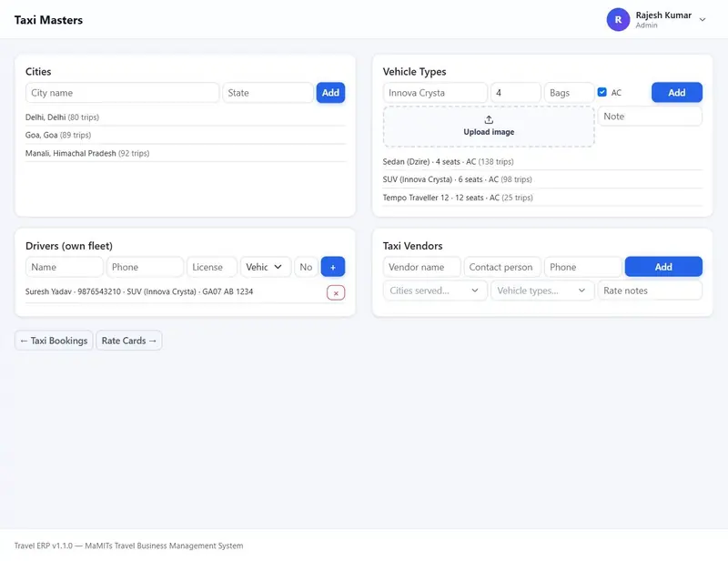Select the Goa, Goa city row
The image size is (728, 561).
point(186,136)
